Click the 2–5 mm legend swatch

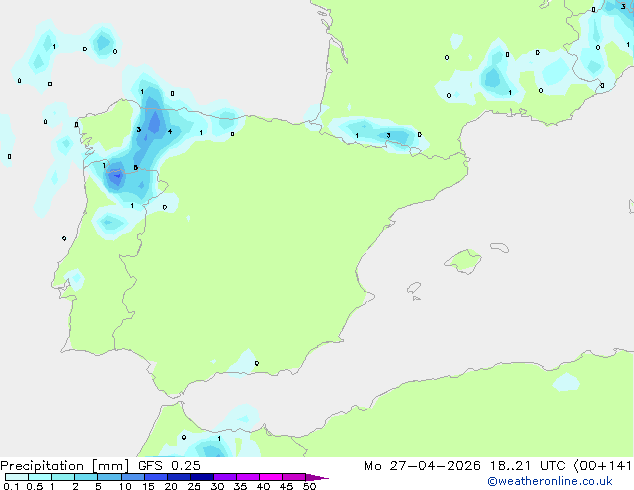(86, 477)
